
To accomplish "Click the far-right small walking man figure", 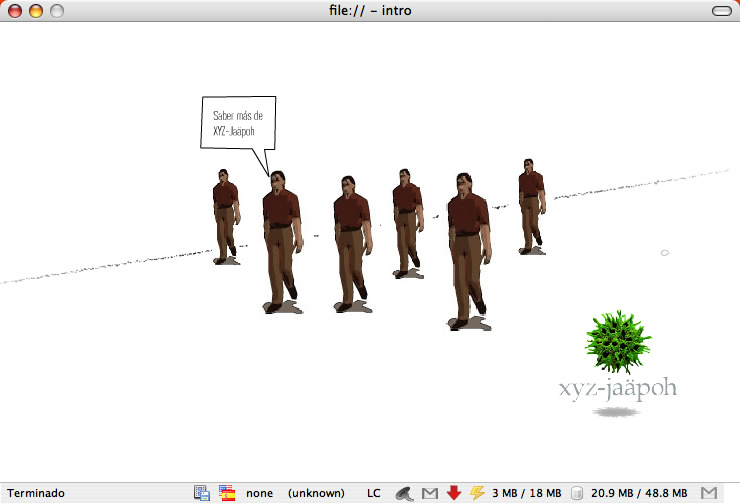I will click(x=531, y=205).
